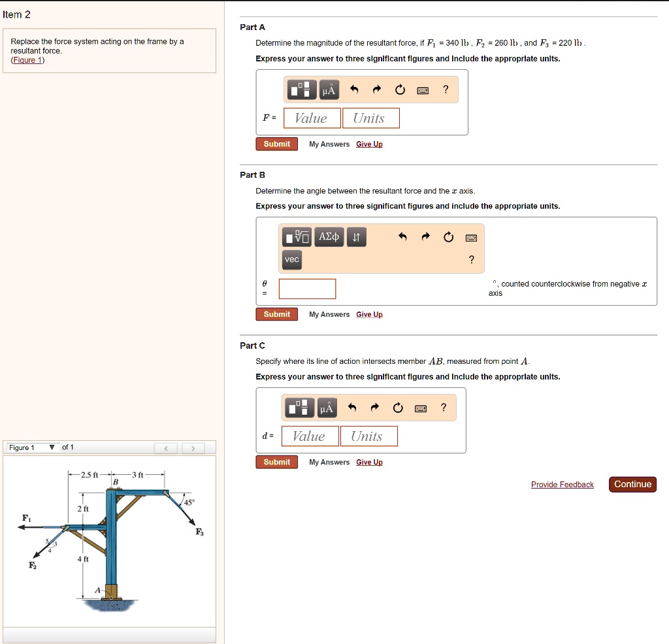Redo entry in Part A toolbar
669x644 pixels.
[x=376, y=89]
